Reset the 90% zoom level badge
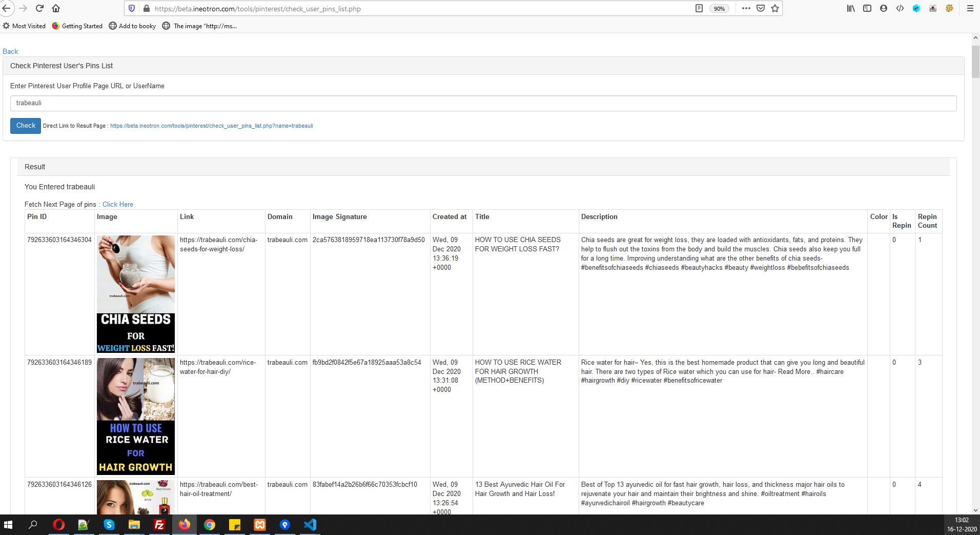The width and height of the screenshot is (980, 535). 719,9
